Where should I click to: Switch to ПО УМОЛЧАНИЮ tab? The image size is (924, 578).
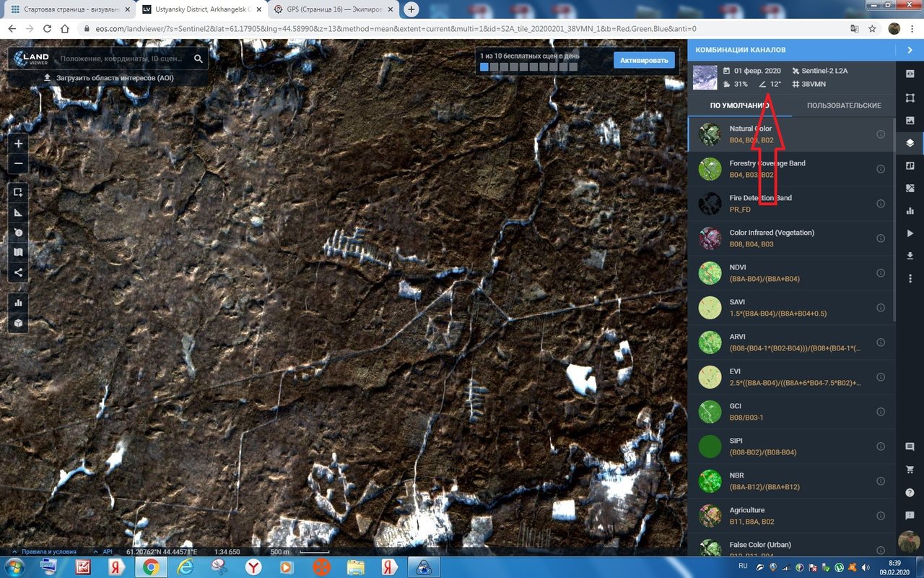click(739, 105)
